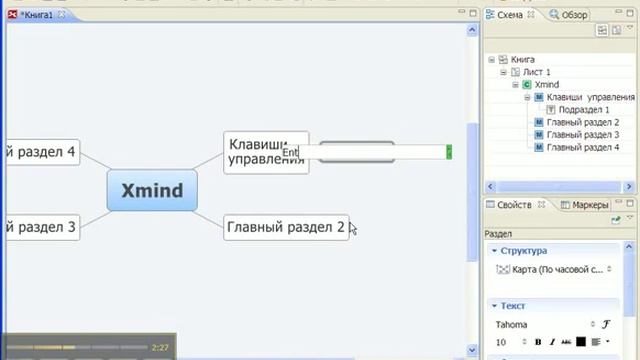Toggle italic formatting
Viewport: 640px width, 360px height.
click(552, 342)
